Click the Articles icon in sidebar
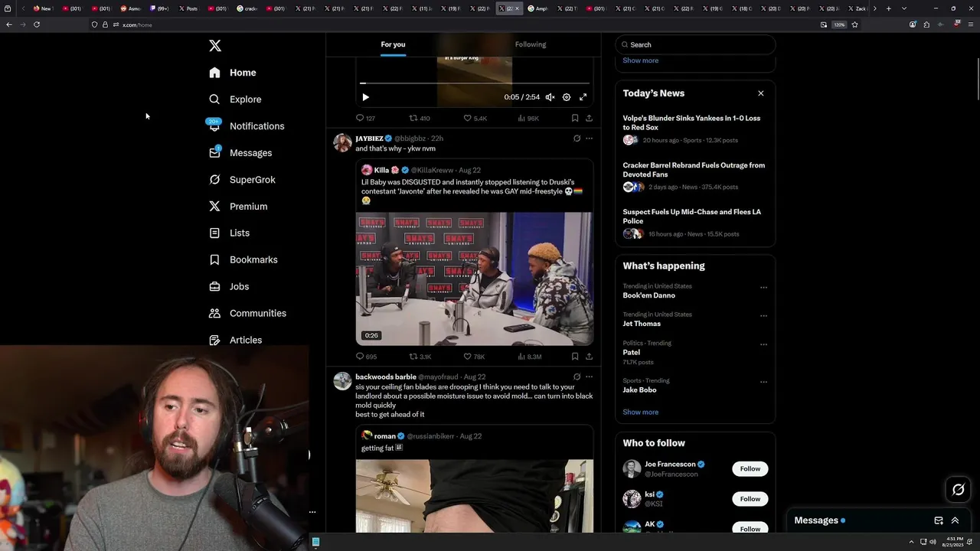 point(214,340)
